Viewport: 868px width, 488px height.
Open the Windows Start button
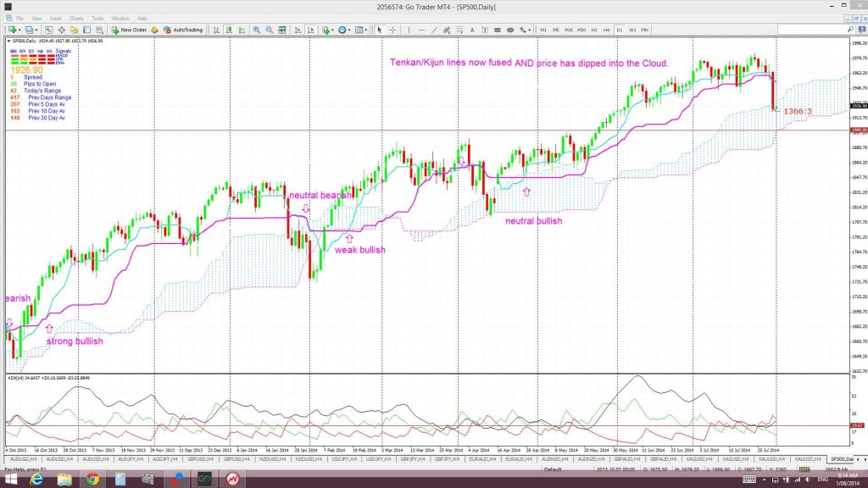pos(10,480)
